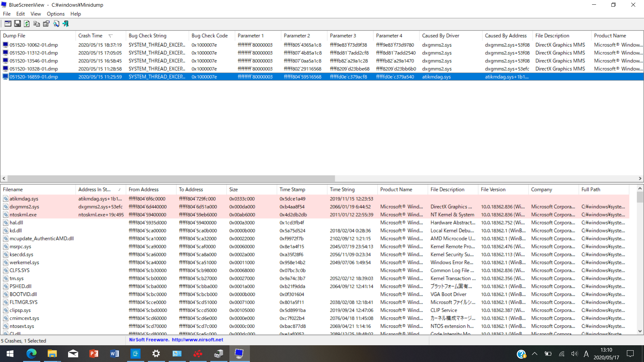Select the ntoskrnl.exe driver row
644x362 pixels.
(315, 215)
